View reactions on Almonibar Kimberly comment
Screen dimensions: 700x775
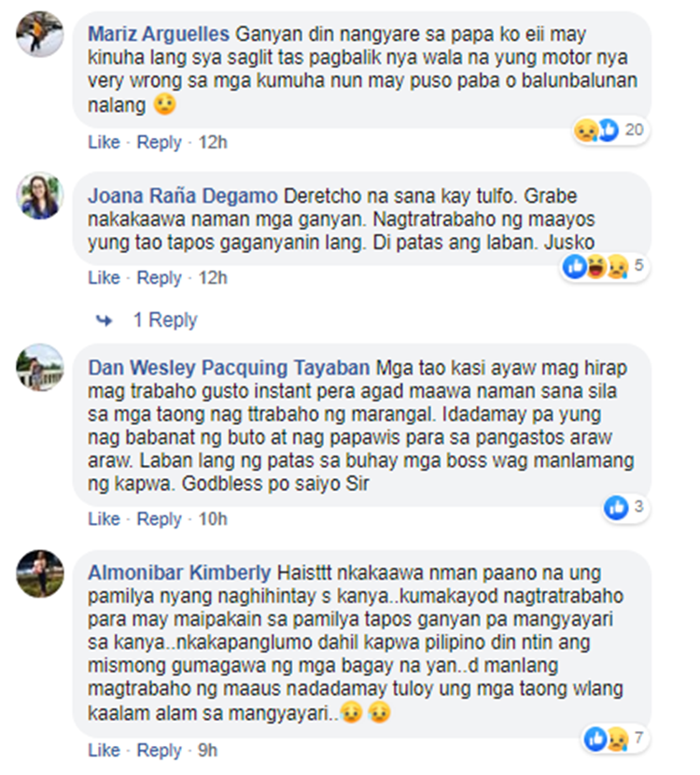(x=615, y=739)
